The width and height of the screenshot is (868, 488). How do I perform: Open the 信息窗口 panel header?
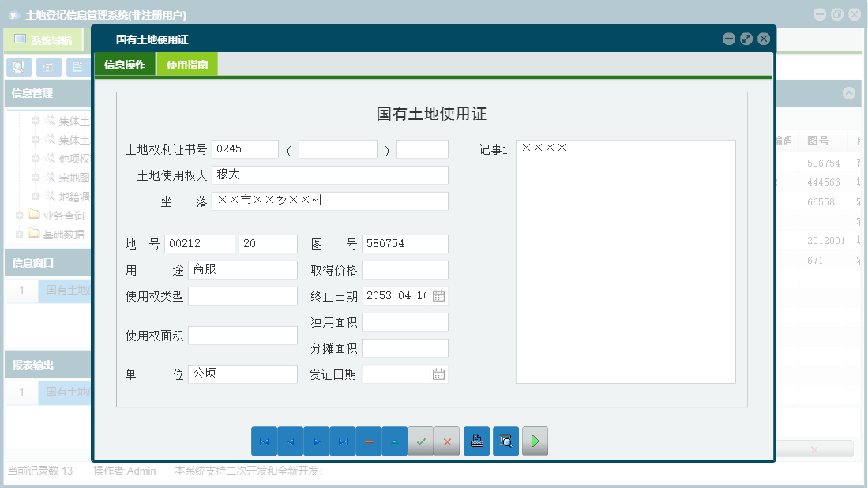(x=47, y=263)
